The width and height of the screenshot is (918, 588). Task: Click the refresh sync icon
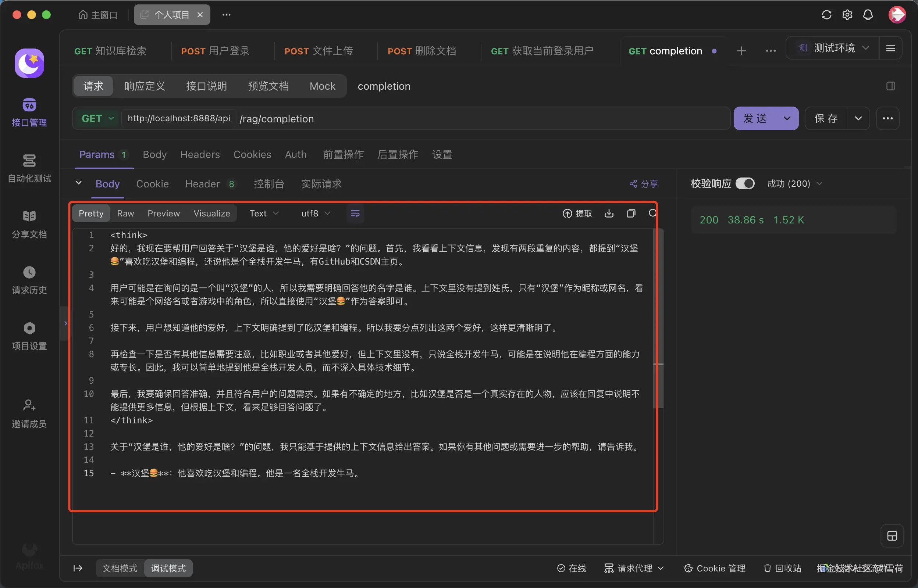826,15
